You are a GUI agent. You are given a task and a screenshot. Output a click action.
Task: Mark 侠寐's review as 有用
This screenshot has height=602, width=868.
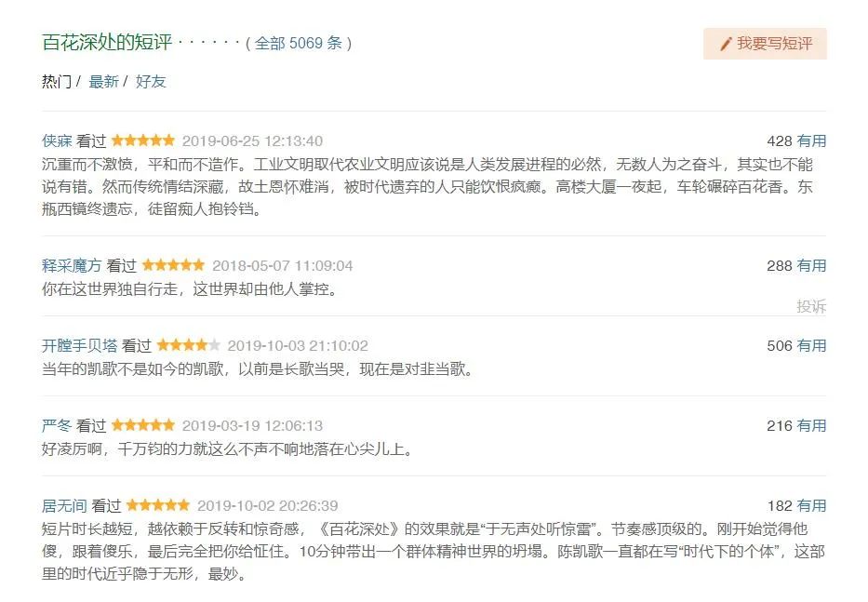point(811,141)
